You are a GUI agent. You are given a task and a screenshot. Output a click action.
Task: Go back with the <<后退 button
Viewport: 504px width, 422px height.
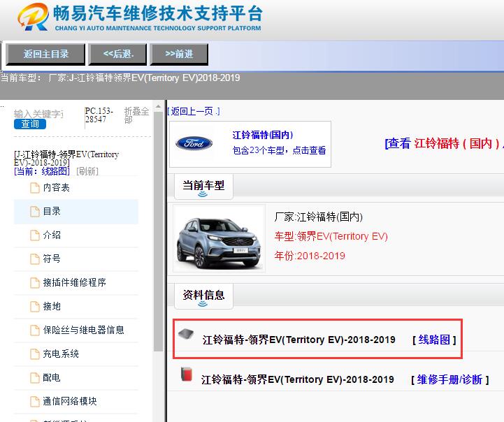(x=117, y=54)
